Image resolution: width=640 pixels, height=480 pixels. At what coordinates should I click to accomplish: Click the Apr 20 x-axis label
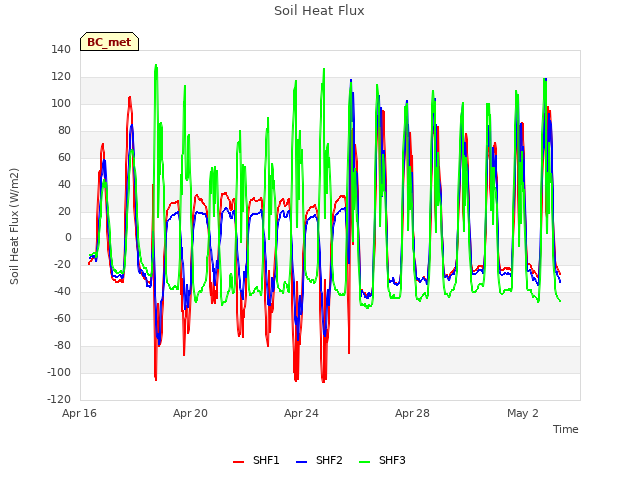tap(190, 413)
